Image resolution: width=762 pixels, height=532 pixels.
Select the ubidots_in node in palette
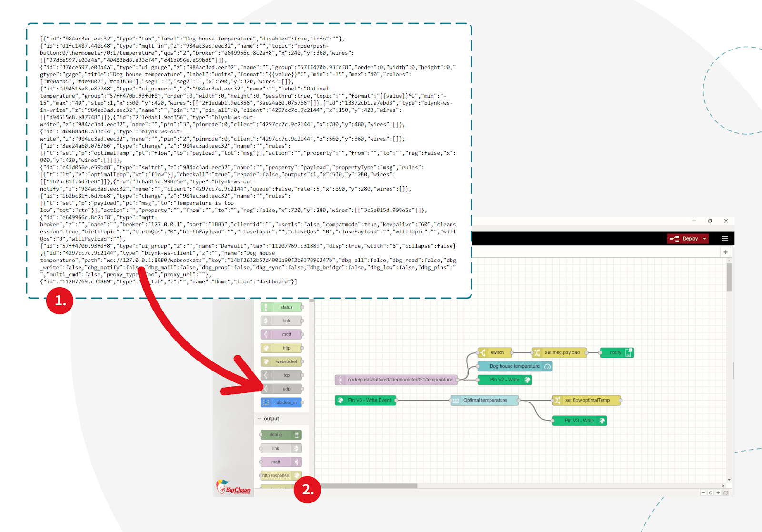[281, 402]
